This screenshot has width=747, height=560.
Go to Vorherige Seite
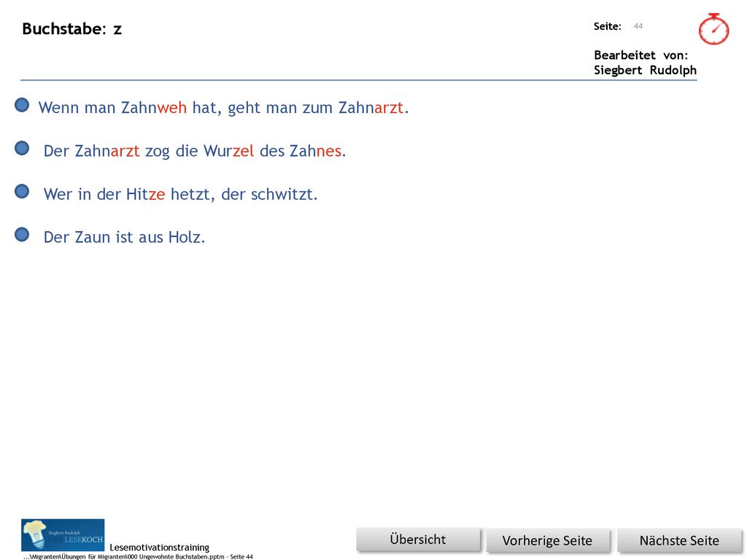pyautogui.click(x=548, y=540)
